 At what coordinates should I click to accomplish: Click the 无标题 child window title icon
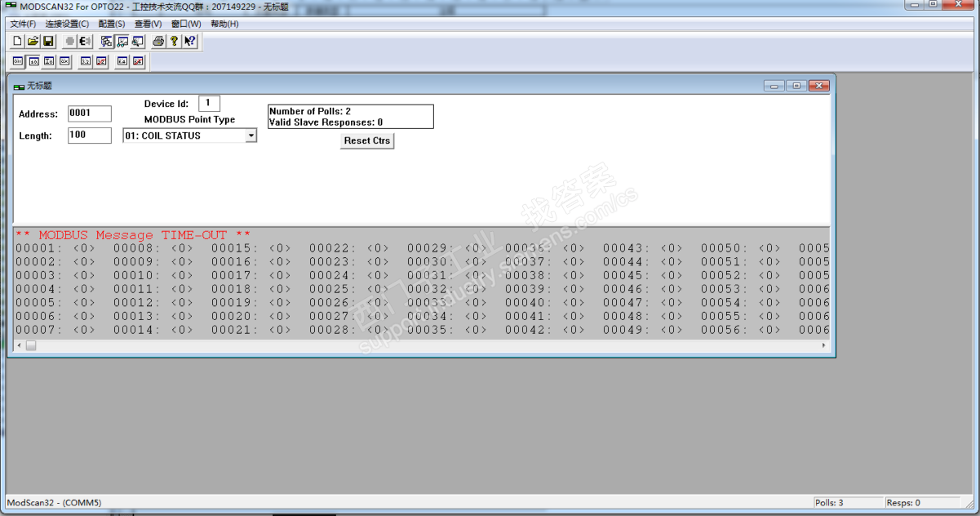point(19,86)
